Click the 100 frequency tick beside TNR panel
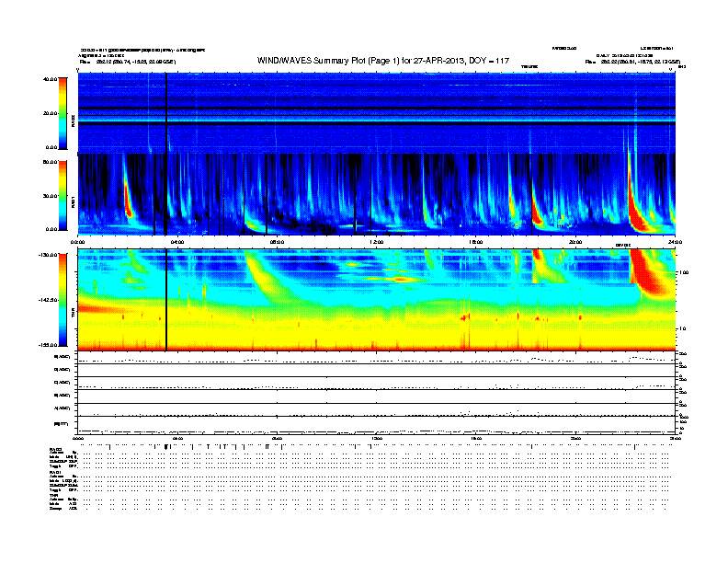 pyautogui.click(x=684, y=272)
